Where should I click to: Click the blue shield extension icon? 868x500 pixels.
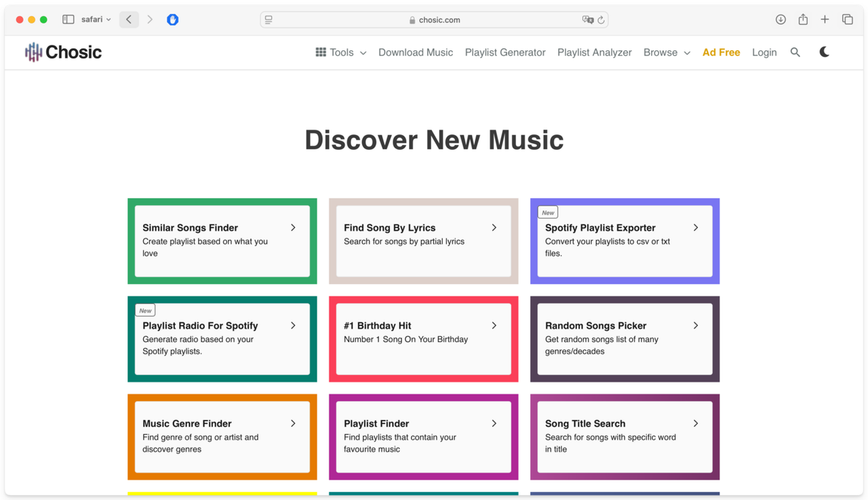click(173, 20)
